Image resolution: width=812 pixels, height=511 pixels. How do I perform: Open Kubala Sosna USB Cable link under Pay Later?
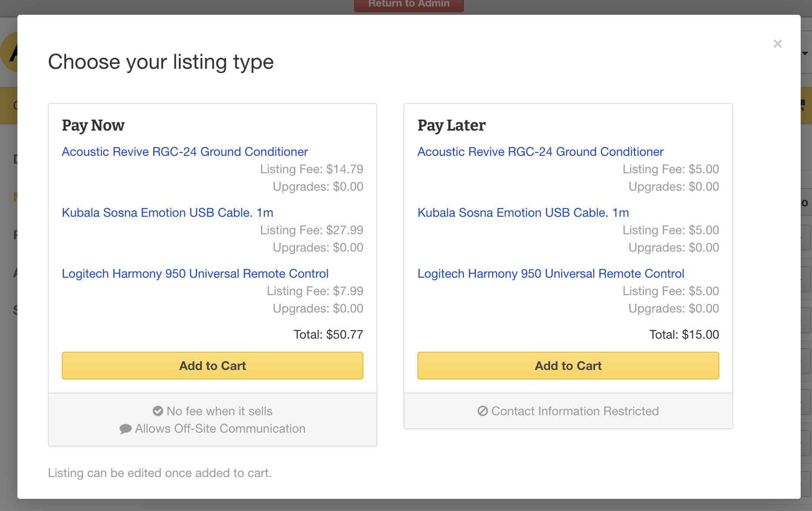coord(523,212)
